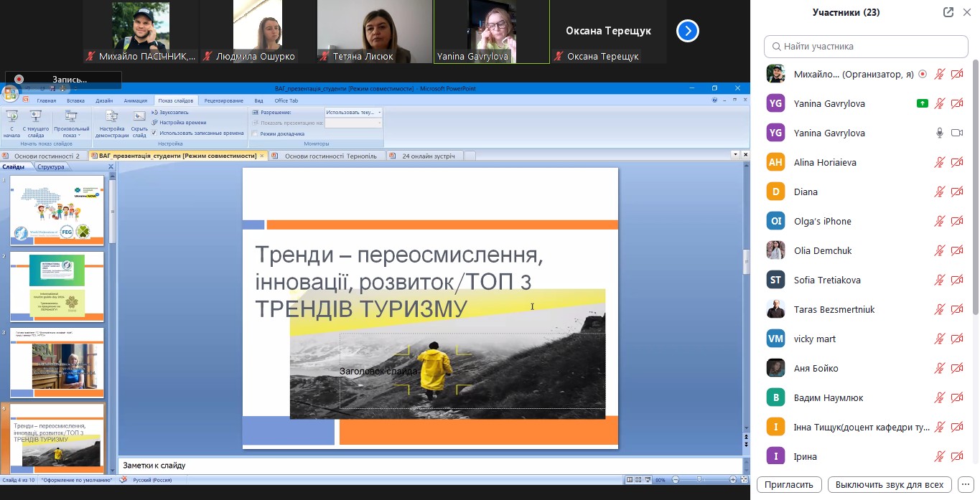
Task: Open the Анимация ribbon tab
Action: click(135, 101)
